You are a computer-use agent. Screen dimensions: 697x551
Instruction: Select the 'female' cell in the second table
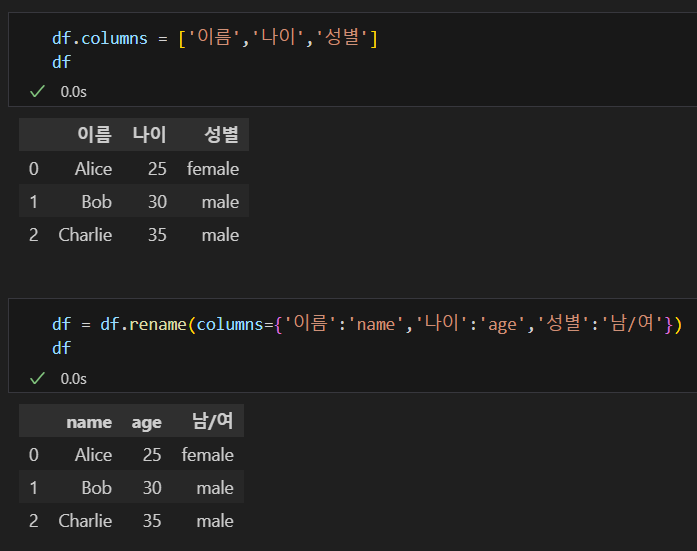point(208,455)
